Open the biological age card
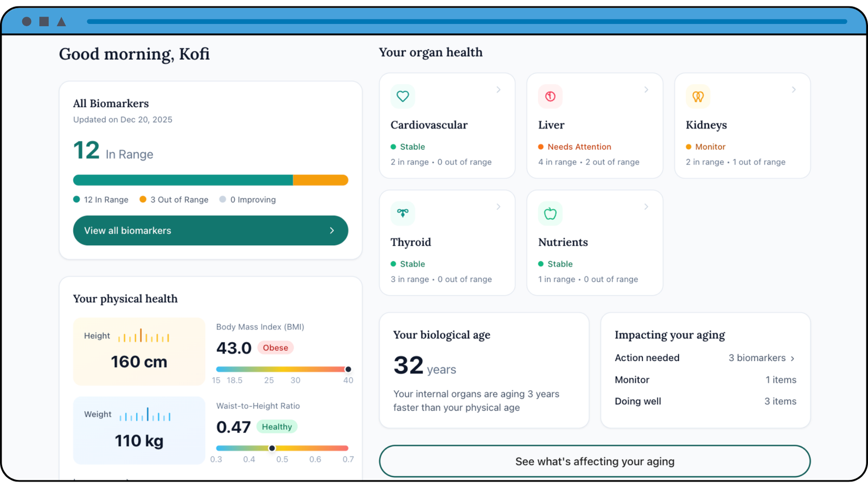Image resolution: width=868 pixels, height=488 pixels. coord(484,370)
